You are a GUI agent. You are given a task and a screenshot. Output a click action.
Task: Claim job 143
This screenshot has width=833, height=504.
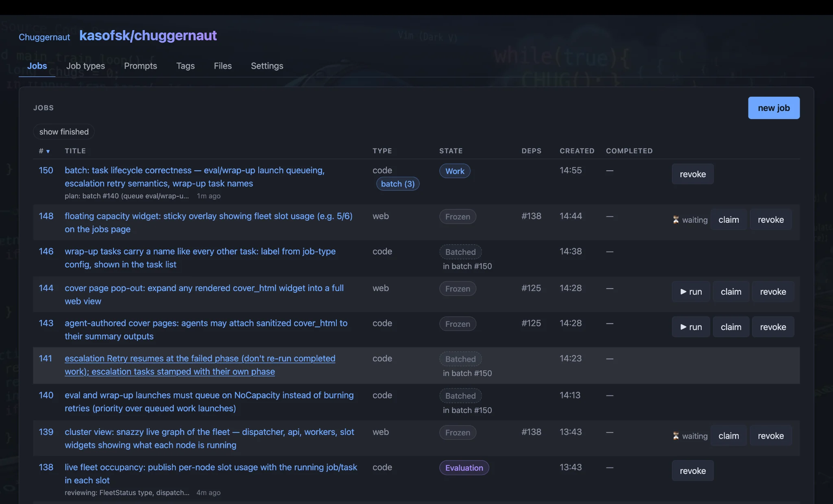(x=731, y=327)
